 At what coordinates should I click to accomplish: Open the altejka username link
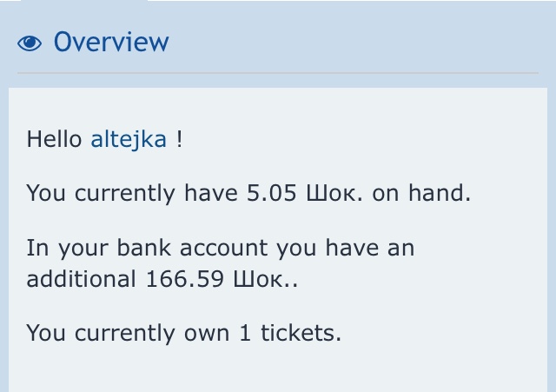click(129, 139)
